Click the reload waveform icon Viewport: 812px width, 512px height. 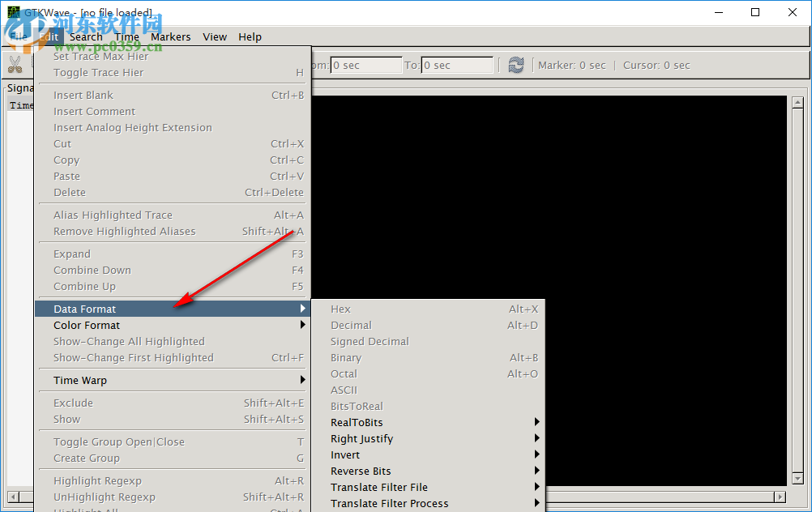point(515,65)
